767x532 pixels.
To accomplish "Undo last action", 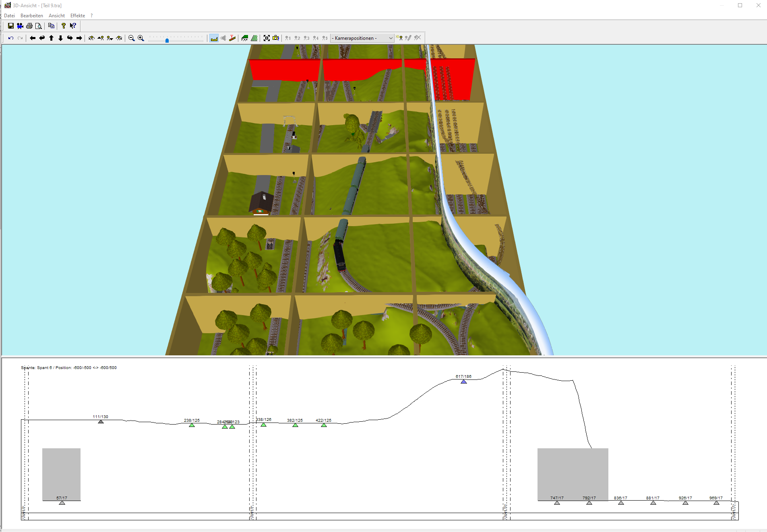I will (11, 38).
